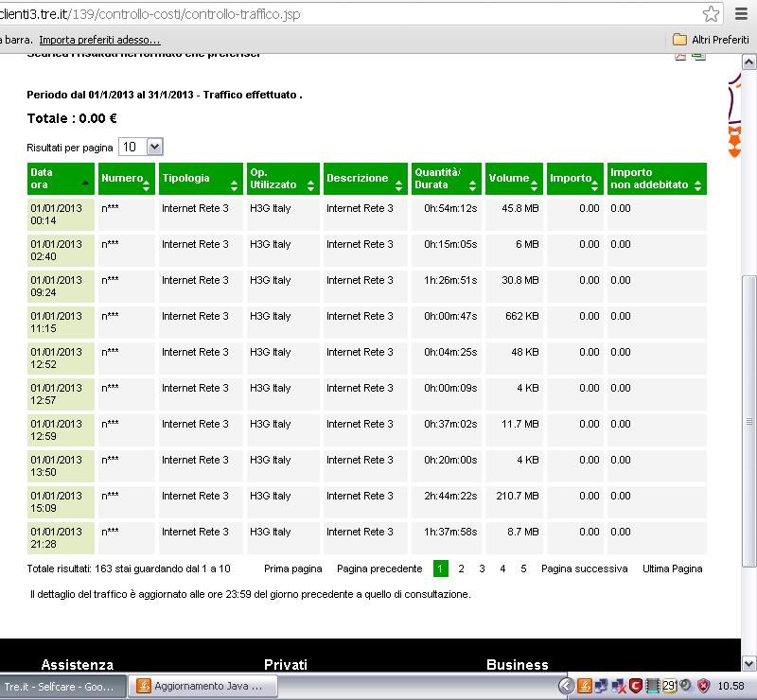The height and width of the screenshot is (700, 757).
Task: Switch to Tre.it Selfcare taskbar window
Action: pos(62,686)
